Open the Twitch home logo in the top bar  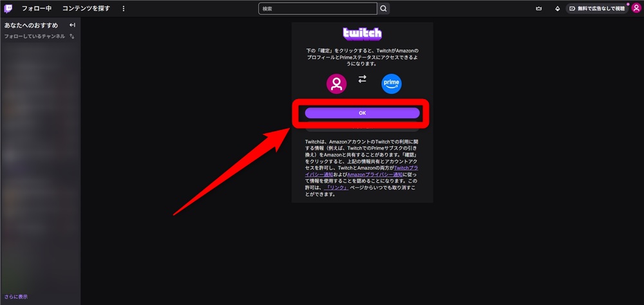tap(8, 8)
